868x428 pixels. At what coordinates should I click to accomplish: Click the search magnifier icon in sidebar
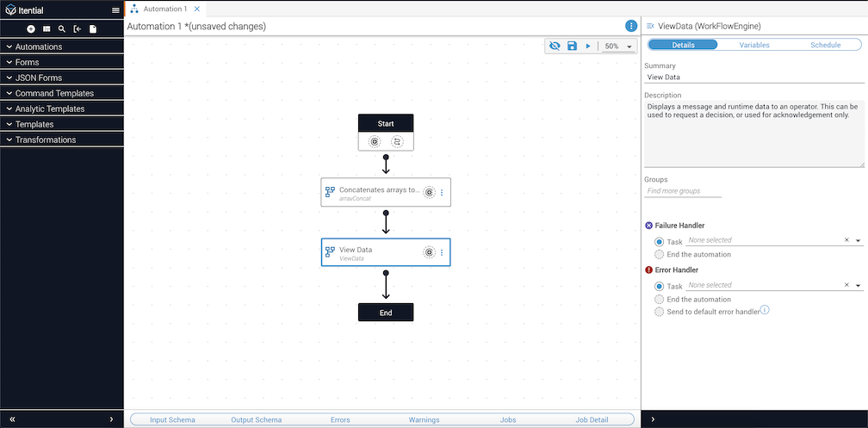click(x=62, y=28)
